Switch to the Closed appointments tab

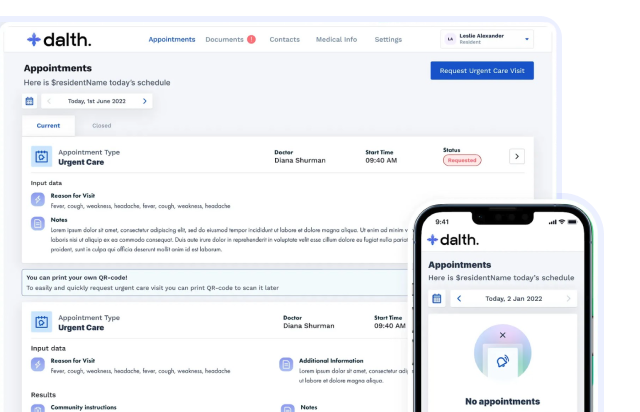pos(102,126)
